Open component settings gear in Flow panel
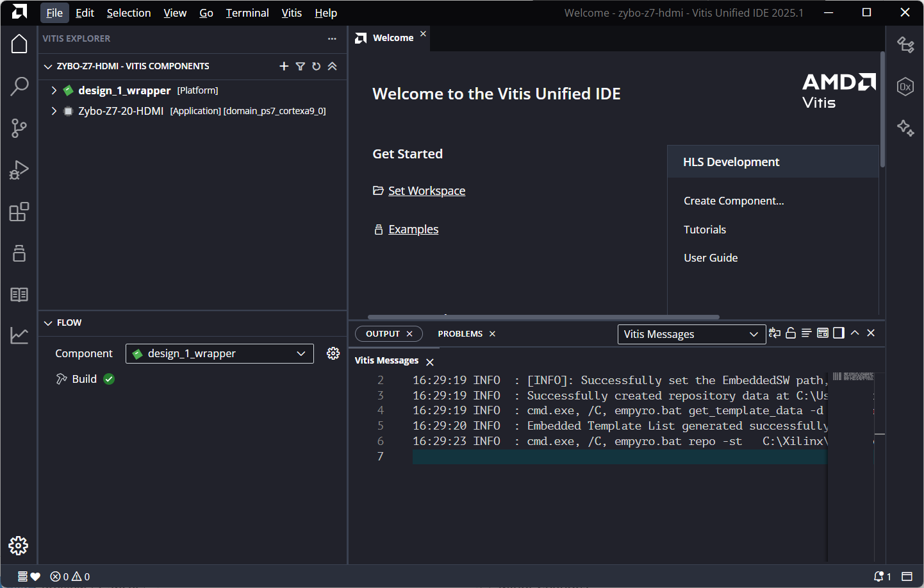This screenshot has width=924, height=588. 333,353
